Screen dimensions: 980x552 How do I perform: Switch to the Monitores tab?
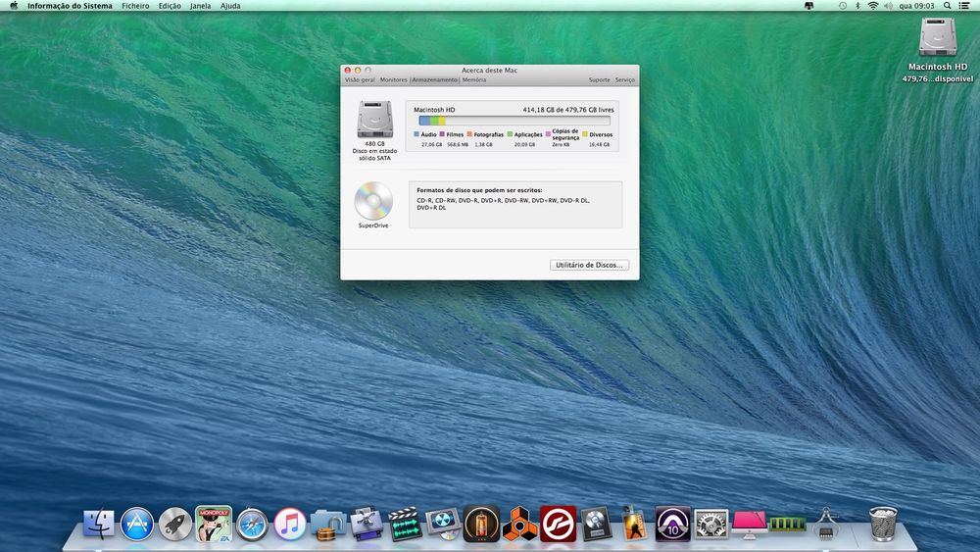394,80
